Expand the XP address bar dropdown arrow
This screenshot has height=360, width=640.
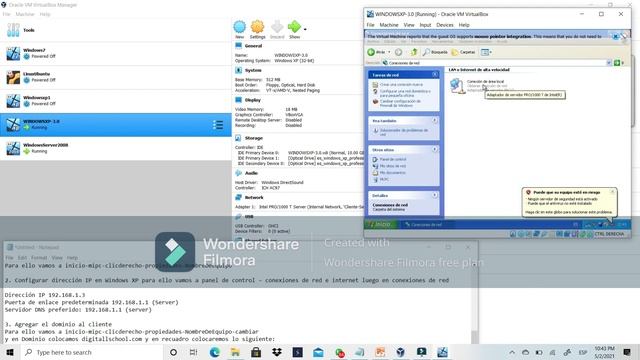tap(609, 63)
